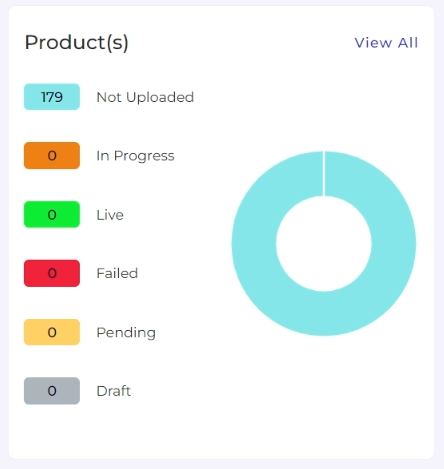The image size is (444, 469).
Task: Select the Live status label
Action: (x=110, y=215)
